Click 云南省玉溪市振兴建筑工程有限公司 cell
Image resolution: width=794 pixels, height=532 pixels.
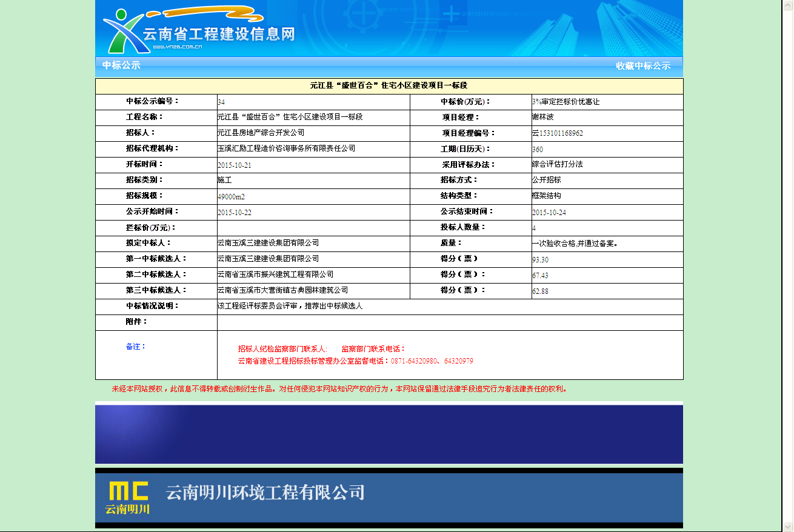pos(276,274)
